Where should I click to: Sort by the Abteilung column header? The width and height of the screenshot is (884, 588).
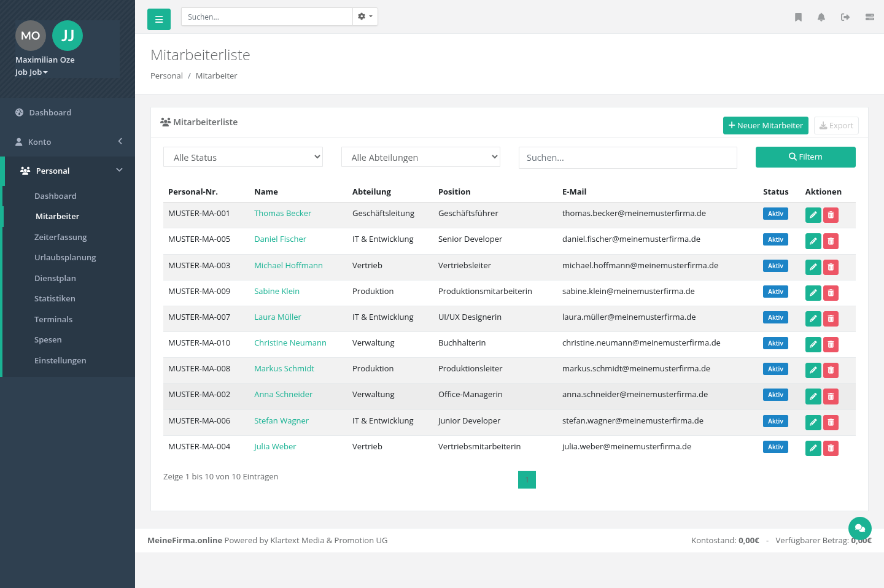click(371, 191)
